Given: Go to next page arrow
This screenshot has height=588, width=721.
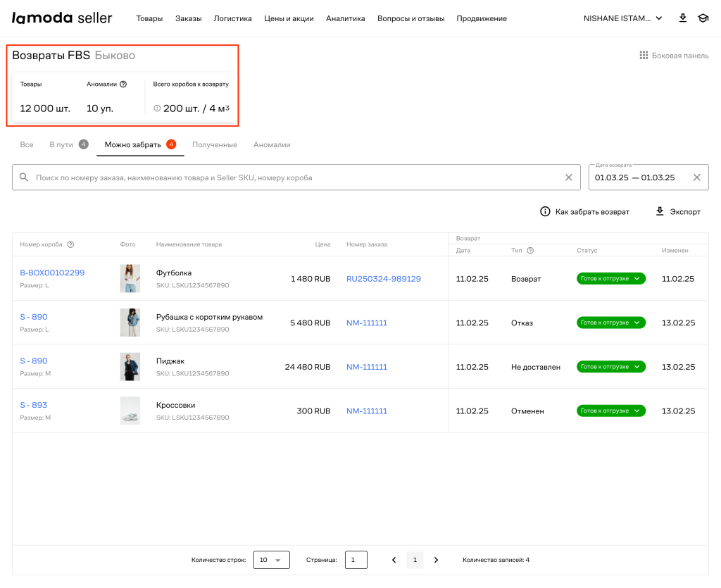Looking at the screenshot, I should (436, 560).
